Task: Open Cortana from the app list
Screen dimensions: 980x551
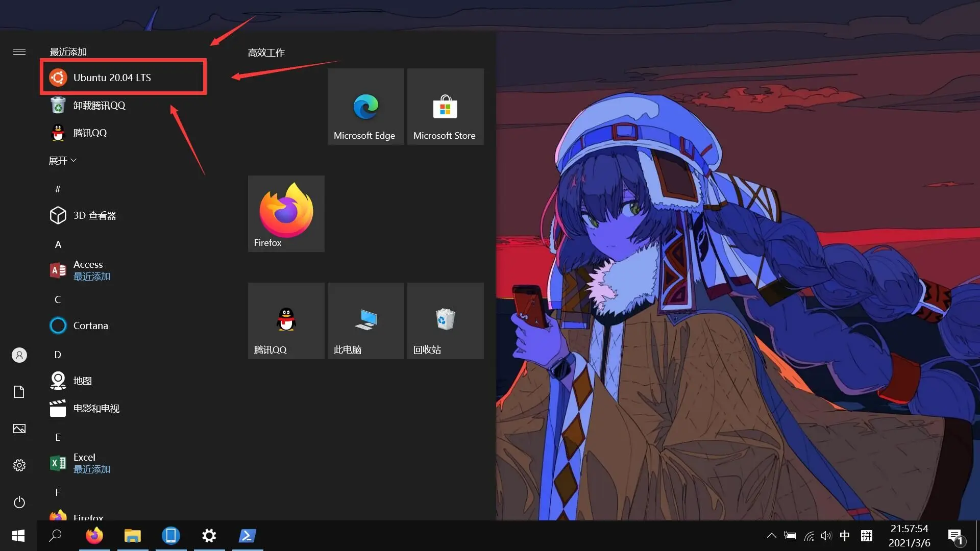Action: [x=123, y=325]
